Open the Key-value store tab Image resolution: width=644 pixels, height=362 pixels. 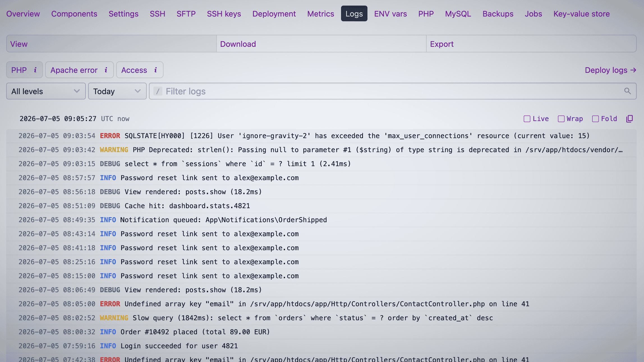[581, 14]
